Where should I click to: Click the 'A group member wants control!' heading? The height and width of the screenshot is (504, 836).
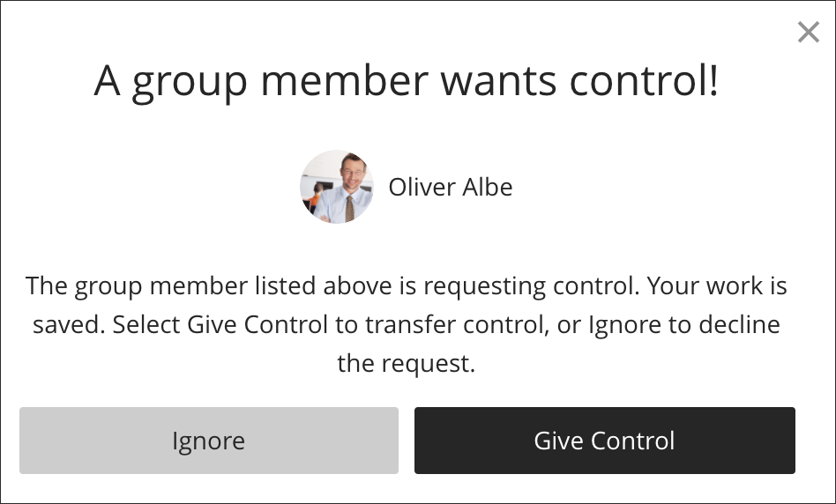coord(407,82)
